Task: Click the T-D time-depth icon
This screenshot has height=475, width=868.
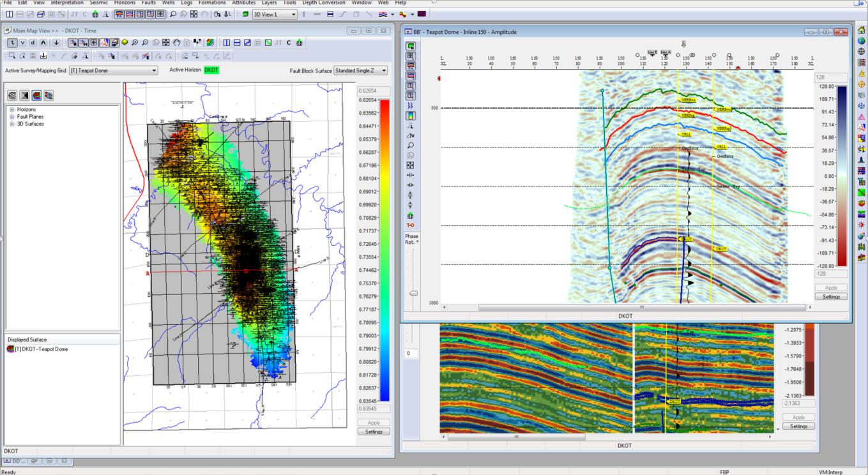Action: pos(411,225)
